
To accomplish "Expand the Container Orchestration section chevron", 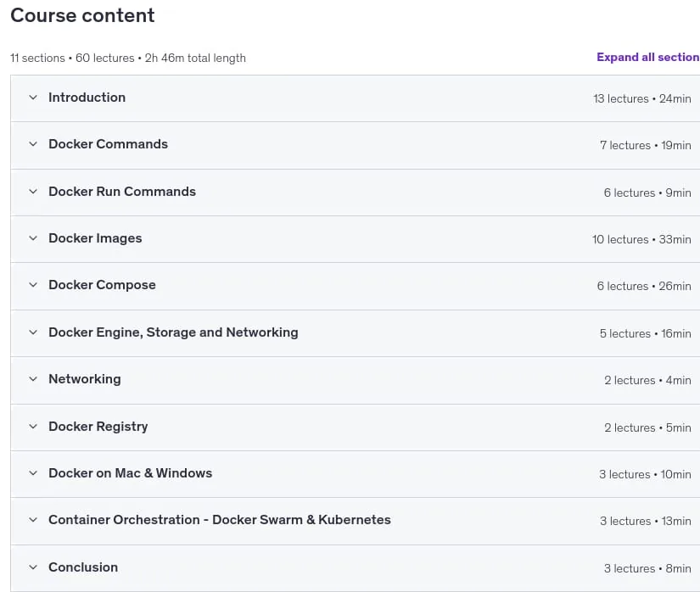I will point(33,520).
